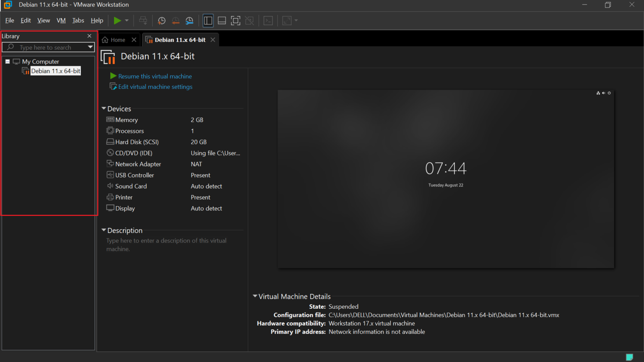Click the Take Snapshot clock icon
The height and width of the screenshot is (362, 644).
click(161, 21)
